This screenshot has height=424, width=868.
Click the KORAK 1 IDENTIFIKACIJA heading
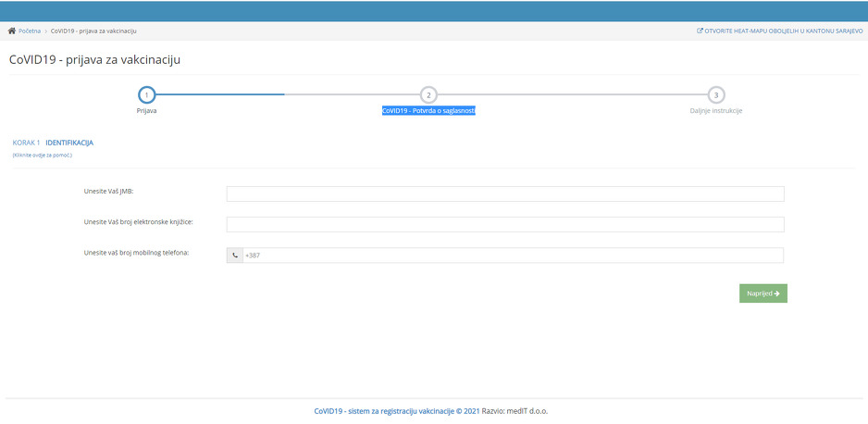click(53, 143)
